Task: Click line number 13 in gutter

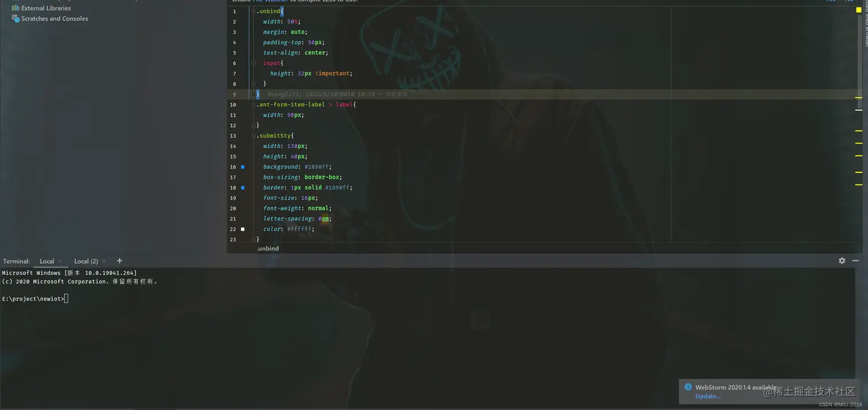Action: [233, 136]
